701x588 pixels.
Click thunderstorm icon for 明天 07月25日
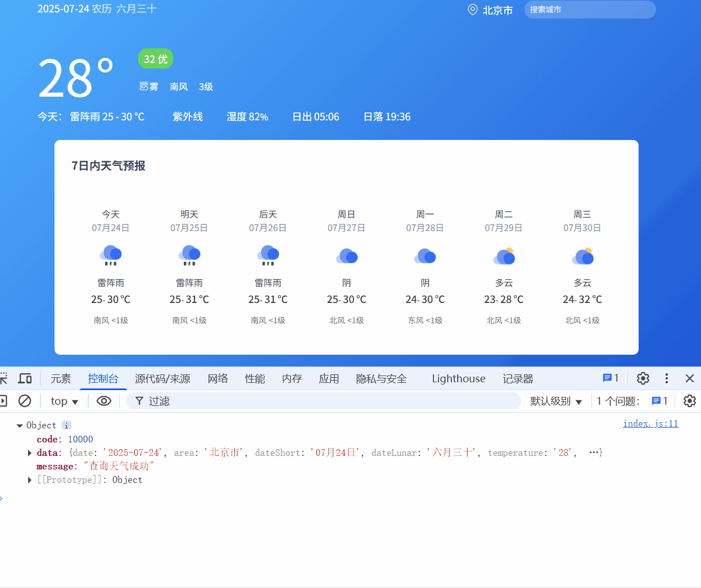(x=189, y=255)
